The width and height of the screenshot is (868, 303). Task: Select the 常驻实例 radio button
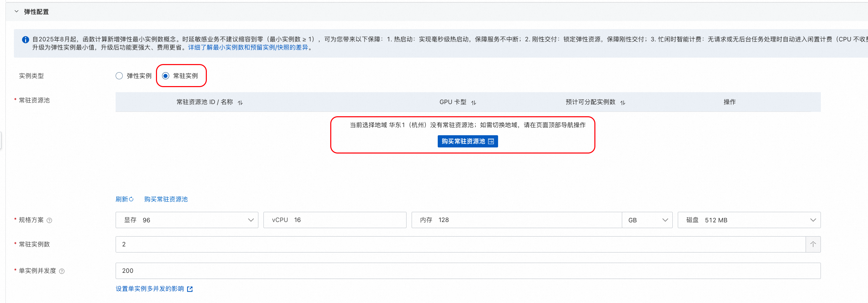point(165,76)
